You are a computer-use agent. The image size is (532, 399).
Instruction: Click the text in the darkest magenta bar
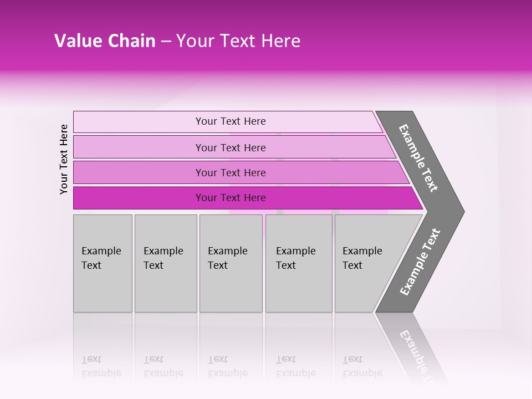(x=231, y=198)
